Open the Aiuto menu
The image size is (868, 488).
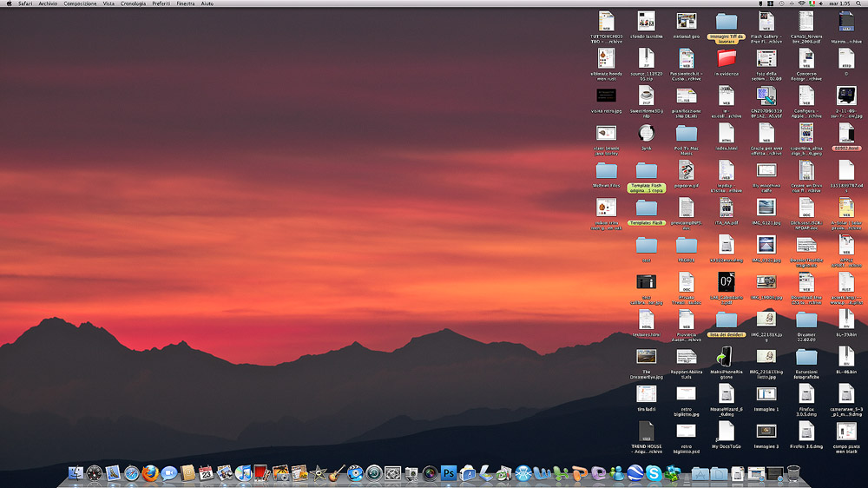(x=207, y=3)
